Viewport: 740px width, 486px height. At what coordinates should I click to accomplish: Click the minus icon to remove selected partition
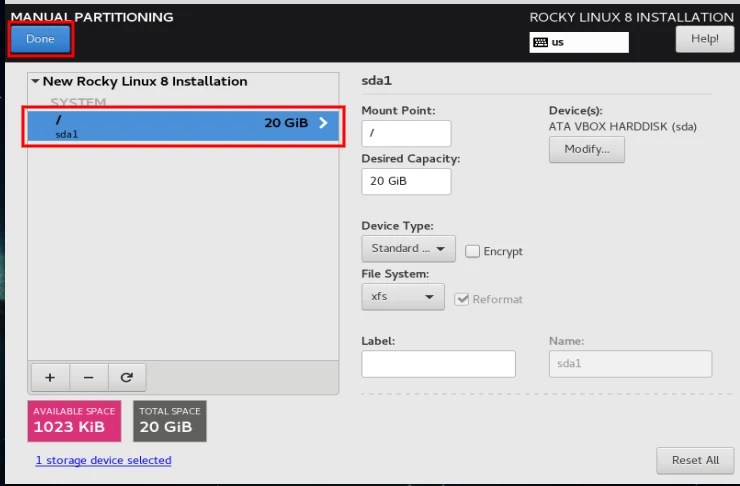89,377
